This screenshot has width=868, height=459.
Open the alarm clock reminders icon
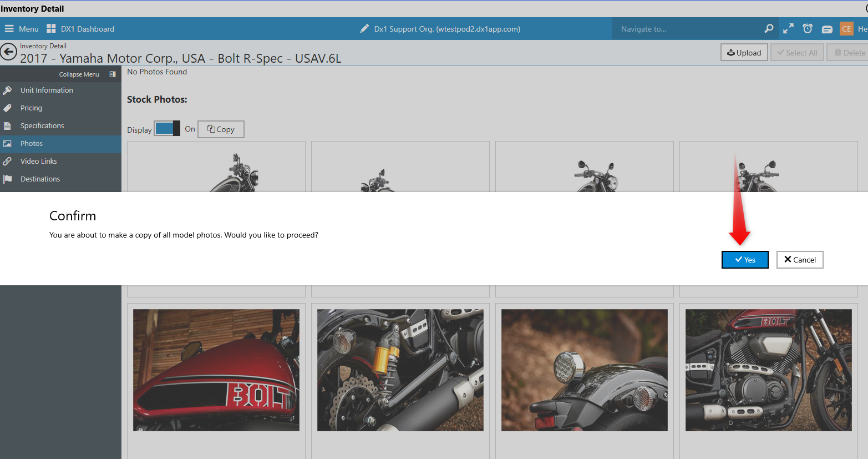coord(808,28)
